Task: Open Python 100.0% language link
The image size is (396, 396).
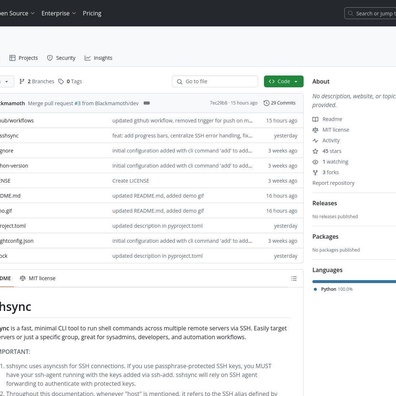Action: (x=337, y=289)
